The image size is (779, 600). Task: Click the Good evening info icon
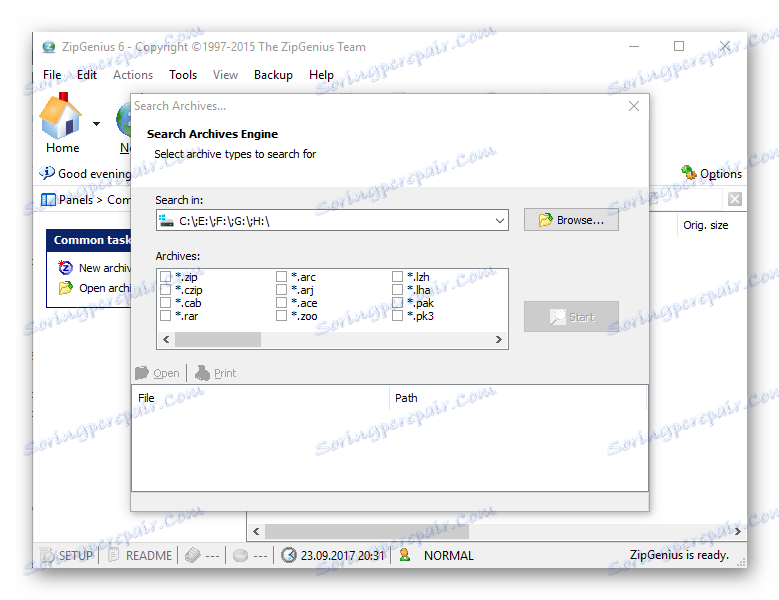[47, 173]
